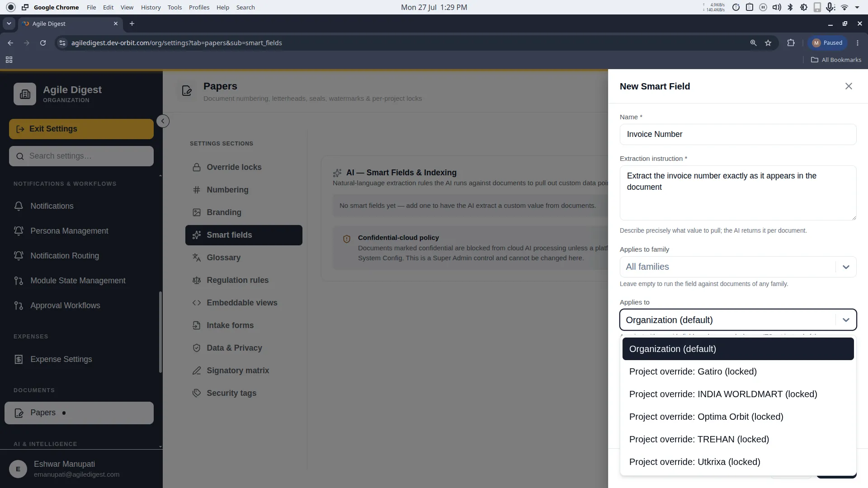Focus the Search settings input field
868x488 pixels.
point(81,156)
